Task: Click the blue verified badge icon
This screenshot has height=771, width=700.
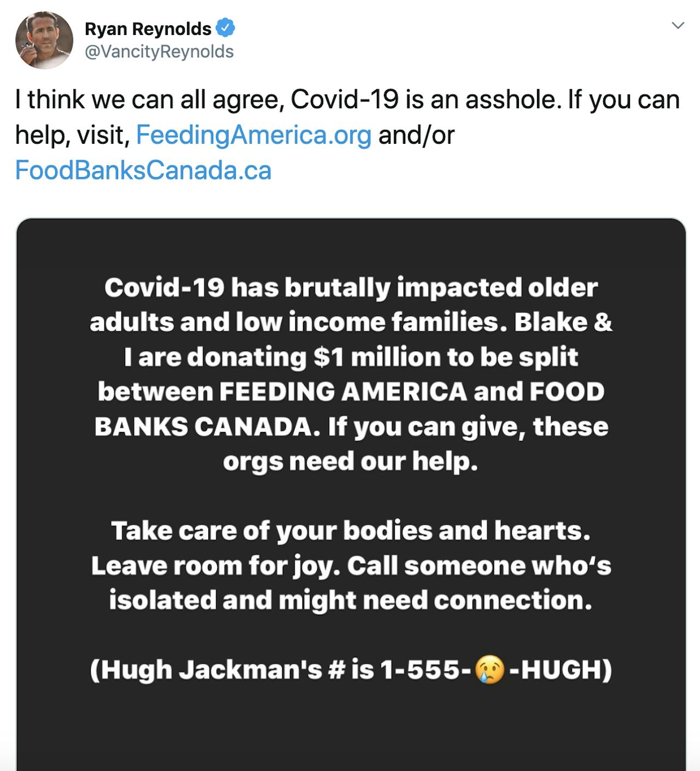Action: [225, 27]
